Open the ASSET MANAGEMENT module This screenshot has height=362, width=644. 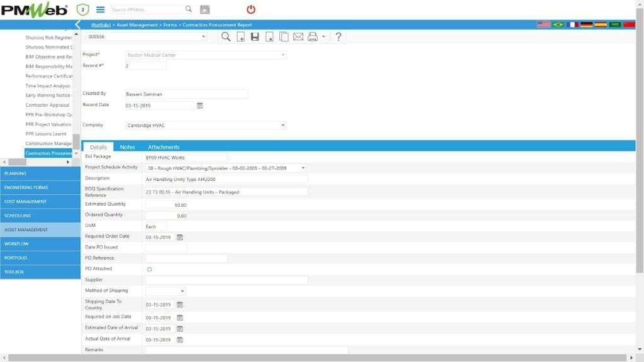pyautogui.click(x=40, y=229)
